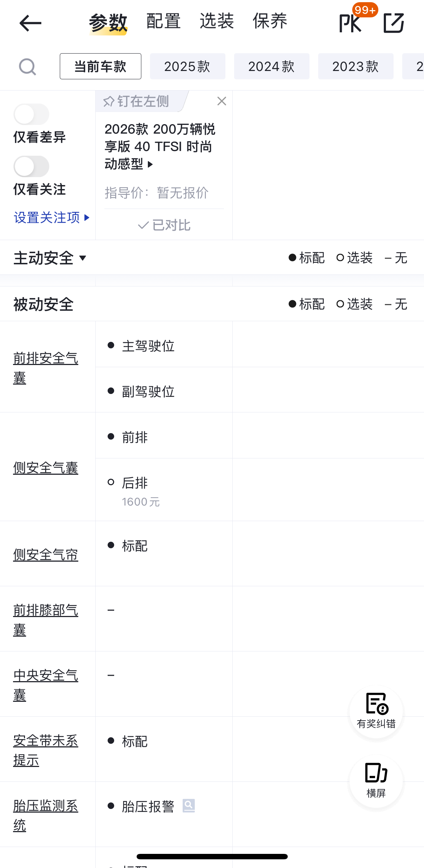Switch to the 保养 tab
424x868 pixels.
click(270, 21)
